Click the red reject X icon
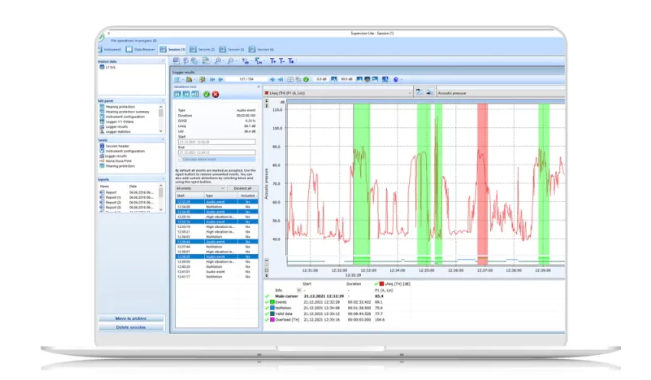The width and height of the screenshot is (651, 380). 215,94
